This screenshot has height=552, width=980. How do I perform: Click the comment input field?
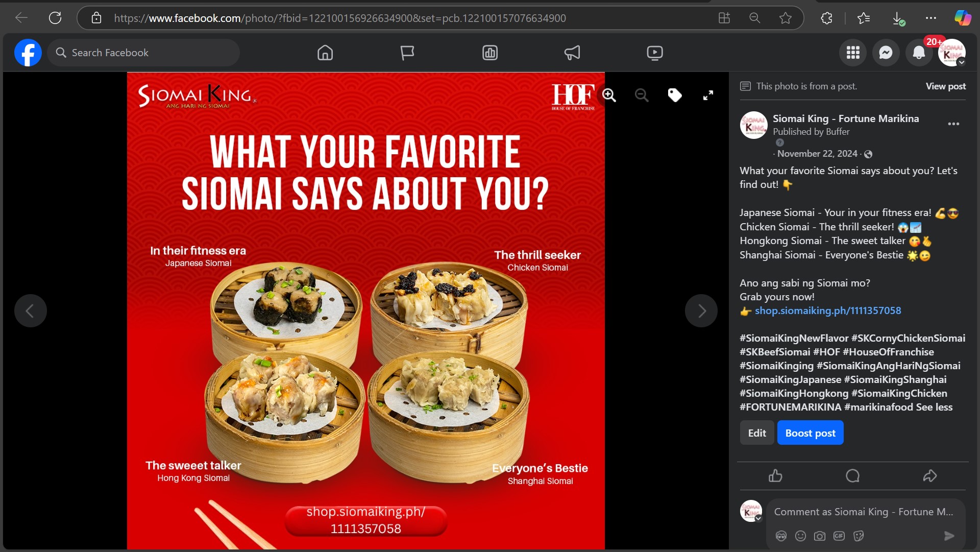tap(864, 512)
